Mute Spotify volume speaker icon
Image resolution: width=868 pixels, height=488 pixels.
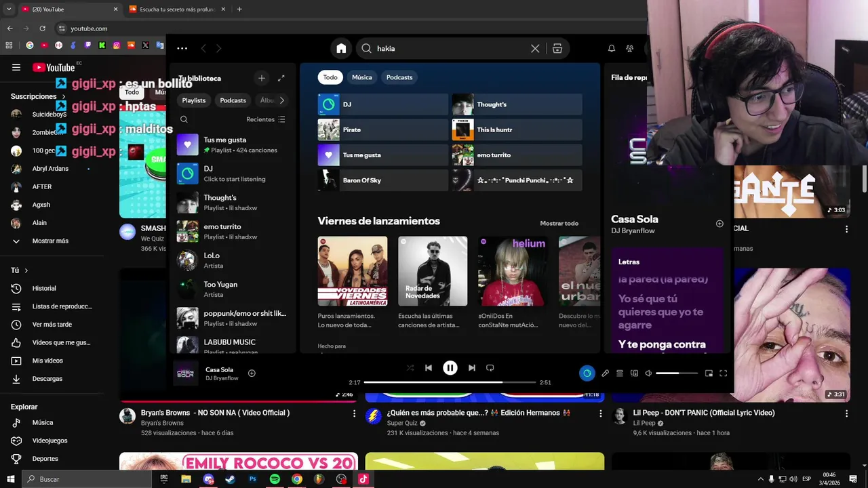pos(648,373)
